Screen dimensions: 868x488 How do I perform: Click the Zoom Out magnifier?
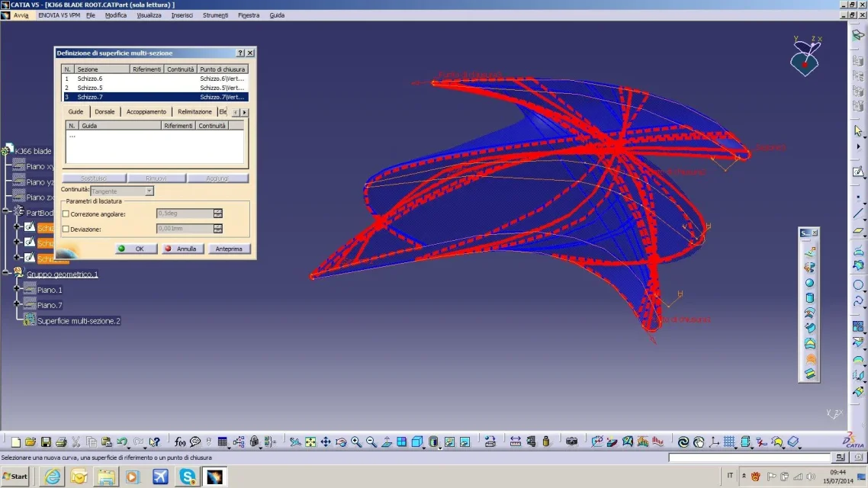pyautogui.click(x=371, y=441)
